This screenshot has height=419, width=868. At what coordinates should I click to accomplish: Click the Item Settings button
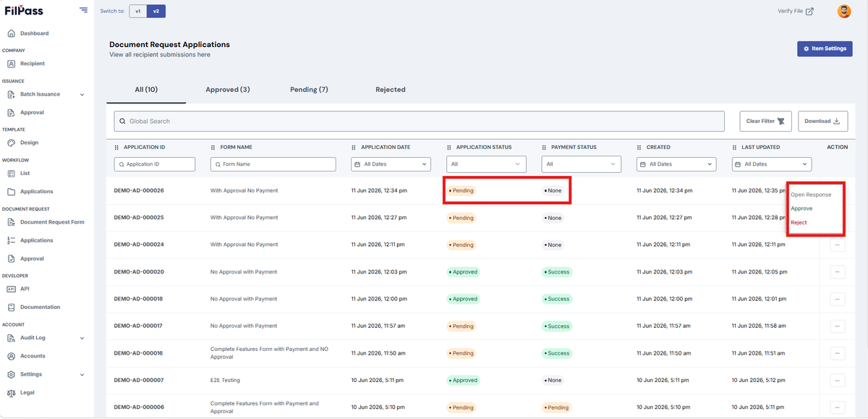tap(825, 48)
